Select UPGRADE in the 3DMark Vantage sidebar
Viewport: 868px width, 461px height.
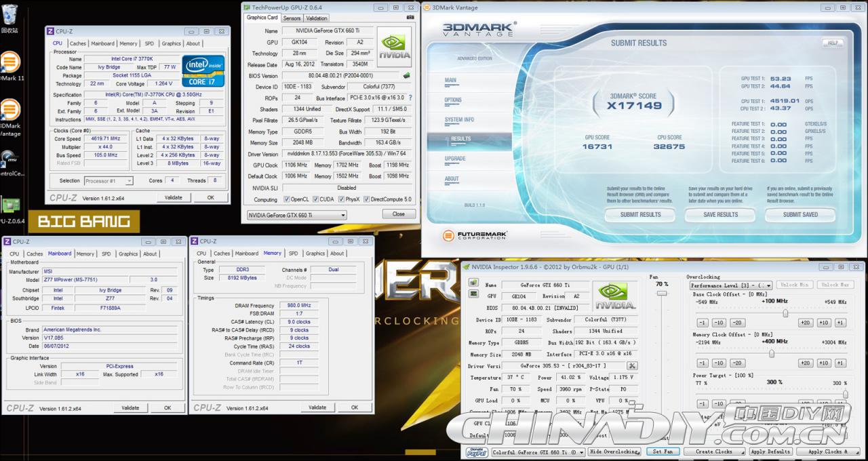pyautogui.click(x=455, y=159)
